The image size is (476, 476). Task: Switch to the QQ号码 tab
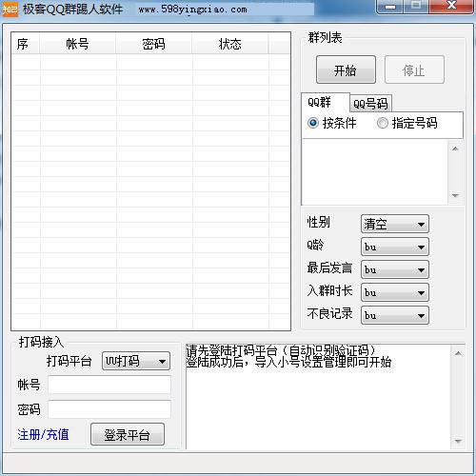pyautogui.click(x=370, y=104)
